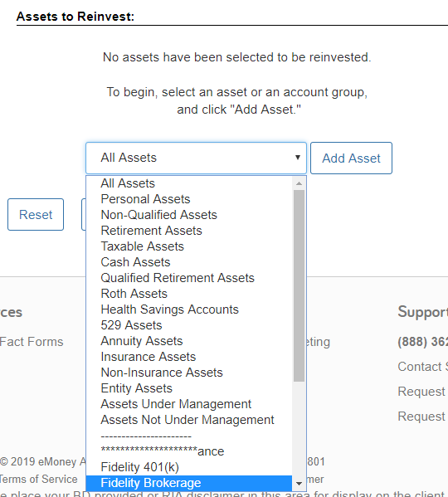Click the list scrollbar up arrow
The width and height of the screenshot is (448, 497).
click(299, 183)
